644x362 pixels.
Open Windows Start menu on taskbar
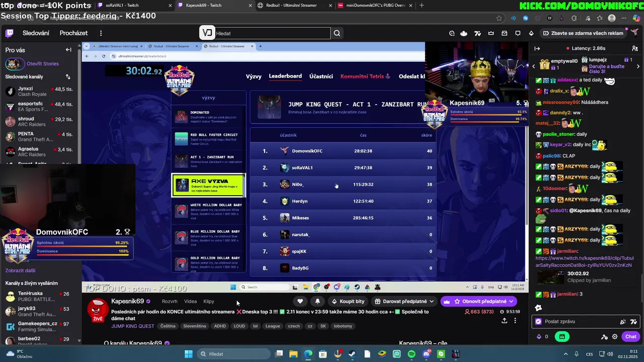(x=189, y=354)
